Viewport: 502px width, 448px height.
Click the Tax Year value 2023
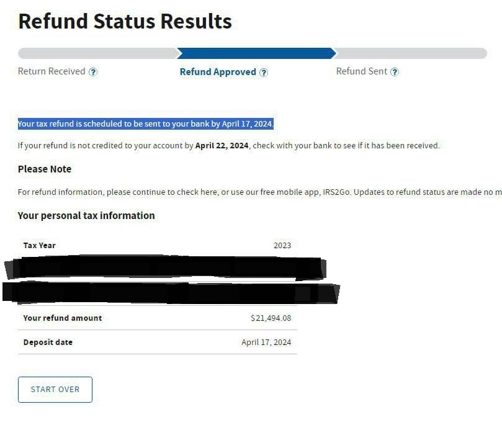[x=282, y=246]
